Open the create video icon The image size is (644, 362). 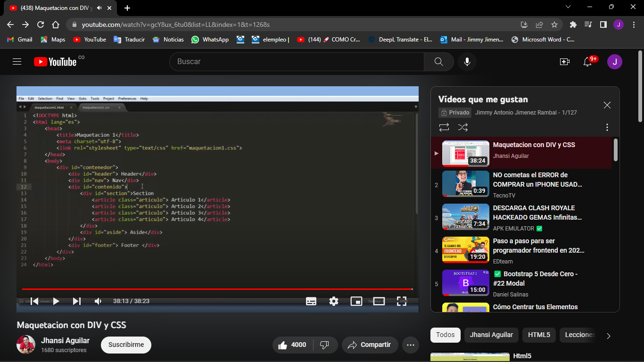coord(564,62)
